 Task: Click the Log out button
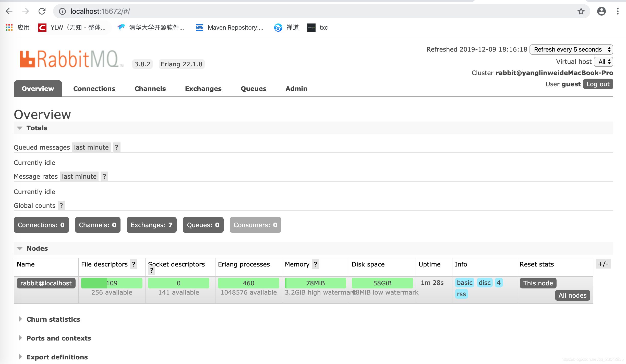[x=598, y=84]
